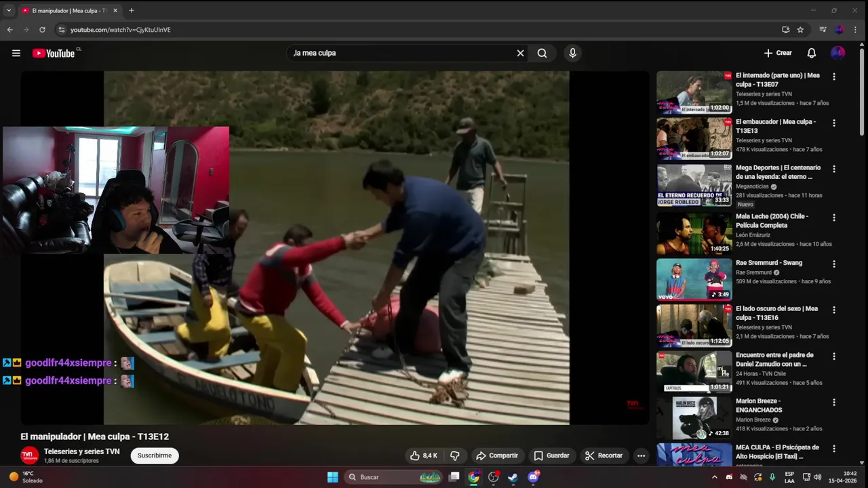Show hidden system tray icons

point(714,477)
